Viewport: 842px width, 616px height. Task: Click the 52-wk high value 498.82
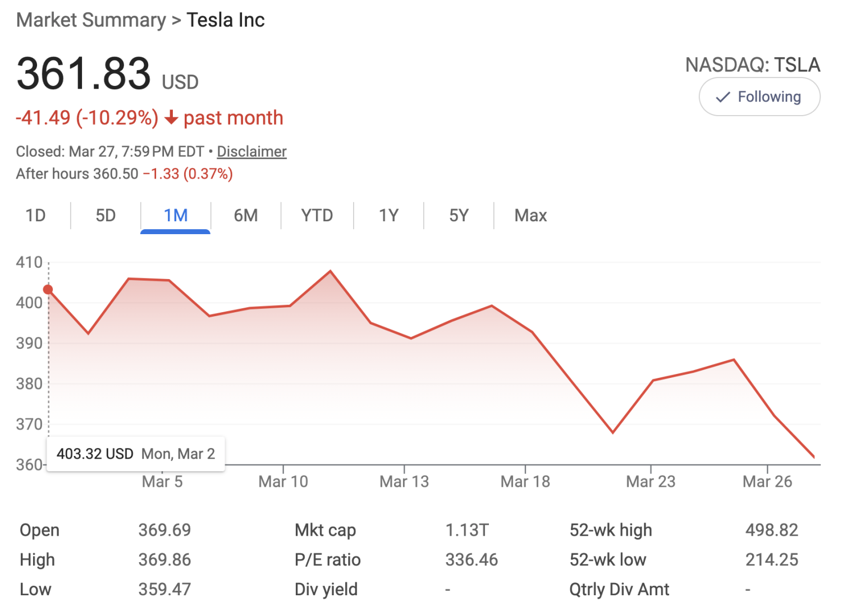point(773,530)
